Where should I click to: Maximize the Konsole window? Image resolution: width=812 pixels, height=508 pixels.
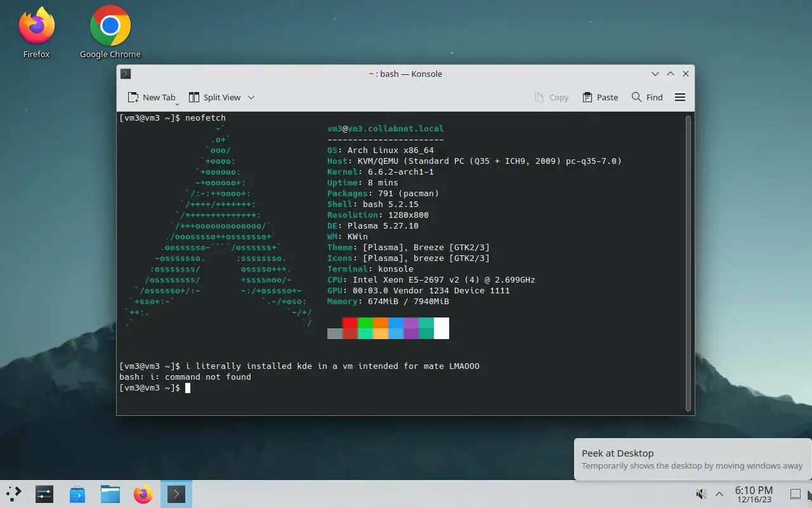pos(671,74)
